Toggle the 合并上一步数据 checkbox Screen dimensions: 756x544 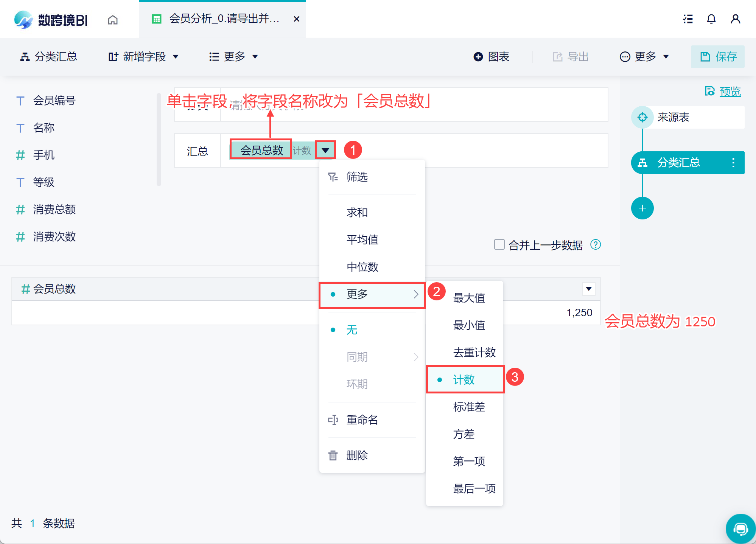coord(499,244)
